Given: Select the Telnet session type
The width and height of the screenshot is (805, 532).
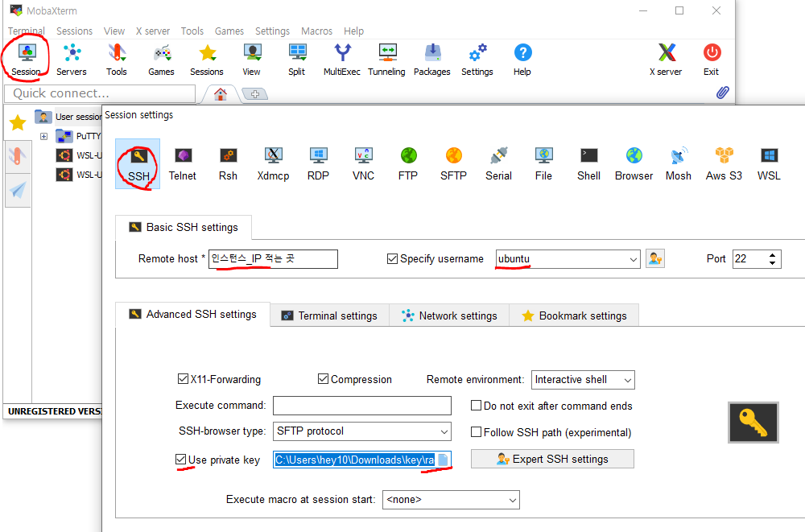Looking at the screenshot, I should 183,164.
